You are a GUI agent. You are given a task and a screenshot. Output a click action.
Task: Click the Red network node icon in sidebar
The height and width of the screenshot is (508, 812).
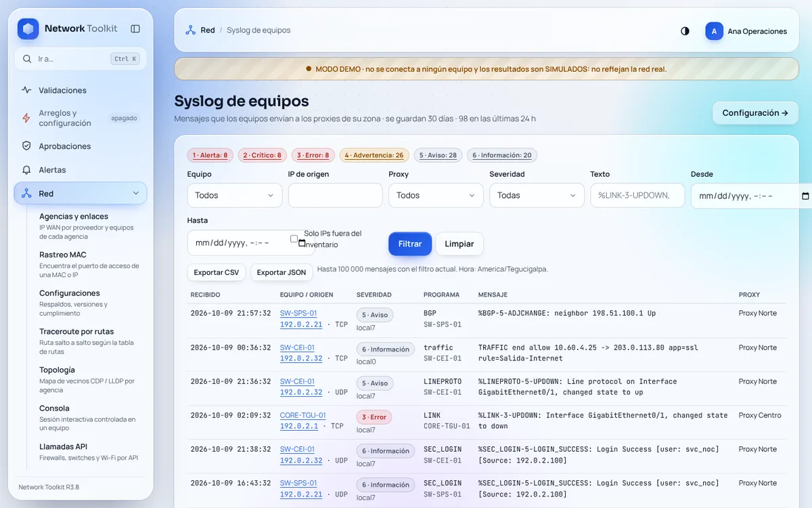click(26, 194)
